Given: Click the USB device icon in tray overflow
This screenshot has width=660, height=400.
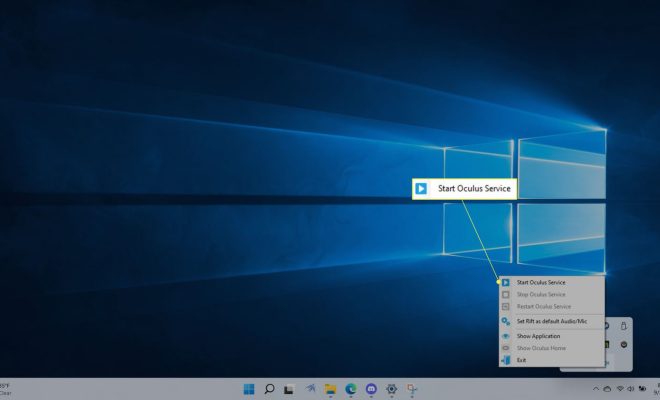Looking at the screenshot, I should pos(623,326).
